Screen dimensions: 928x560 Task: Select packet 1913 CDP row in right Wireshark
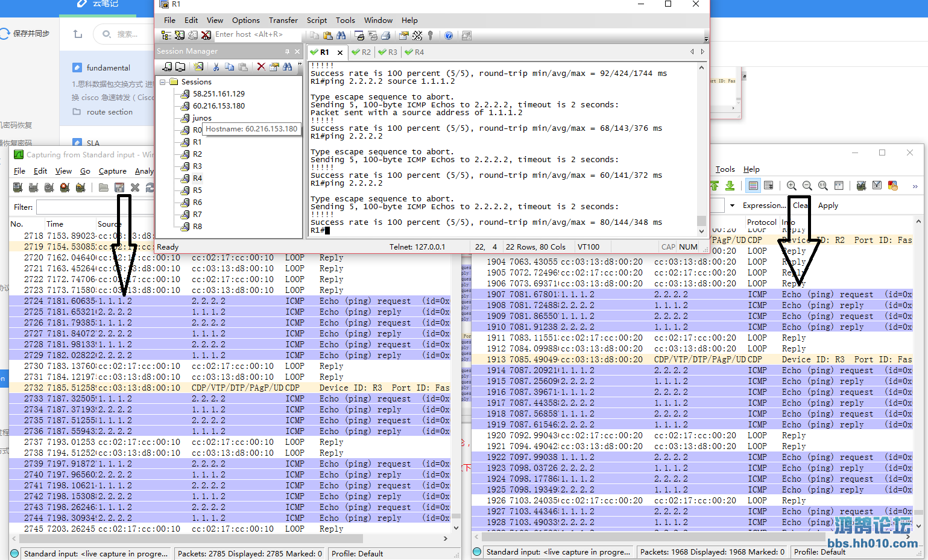[x=692, y=359]
